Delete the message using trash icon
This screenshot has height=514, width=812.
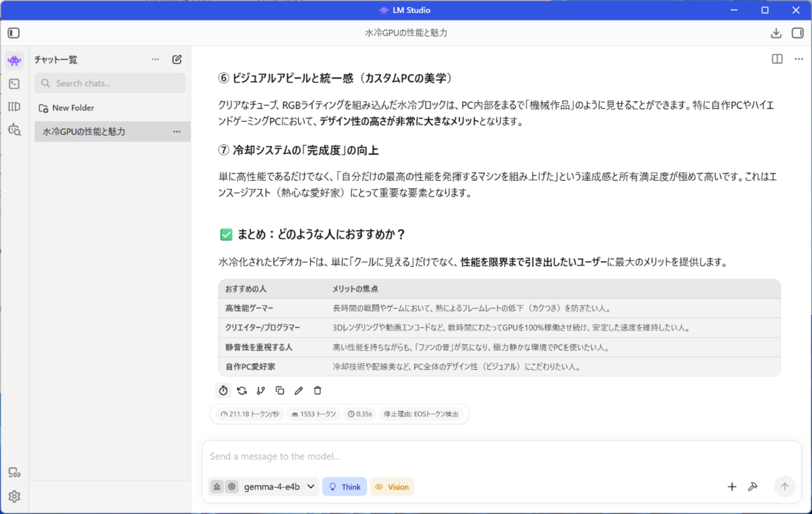317,390
